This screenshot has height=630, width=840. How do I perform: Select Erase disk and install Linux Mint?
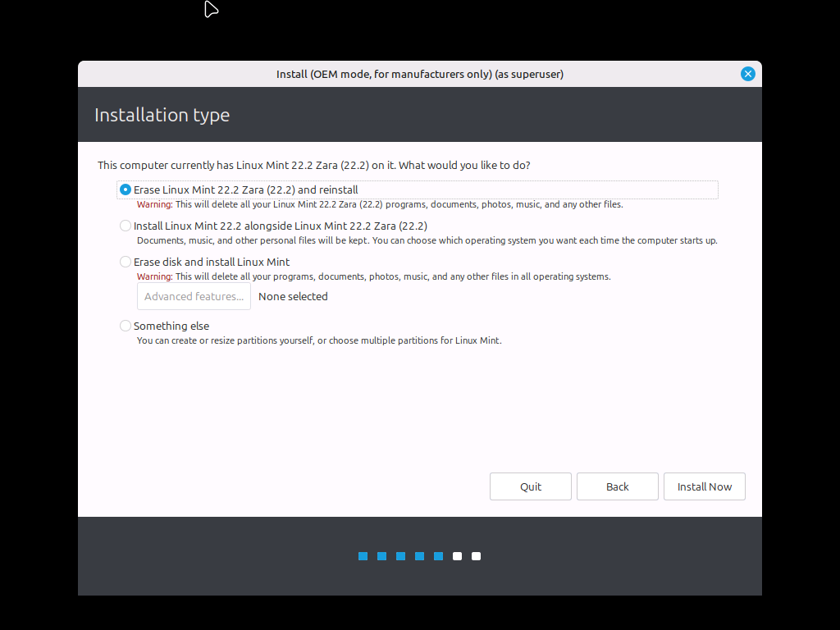point(126,262)
